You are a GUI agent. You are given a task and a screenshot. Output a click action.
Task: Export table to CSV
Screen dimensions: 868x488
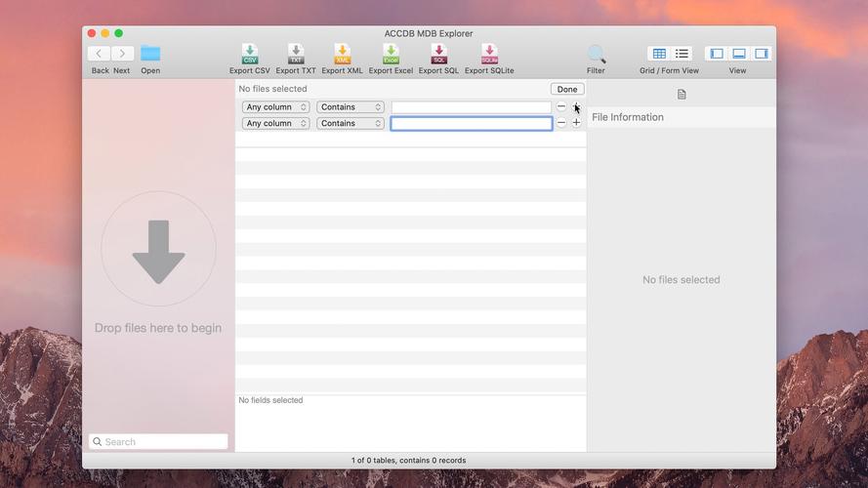coord(250,55)
